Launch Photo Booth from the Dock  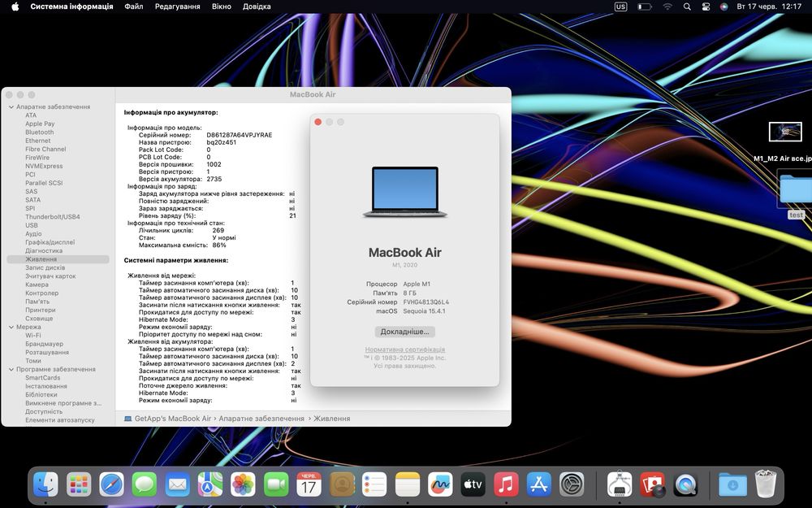[x=653, y=484]
